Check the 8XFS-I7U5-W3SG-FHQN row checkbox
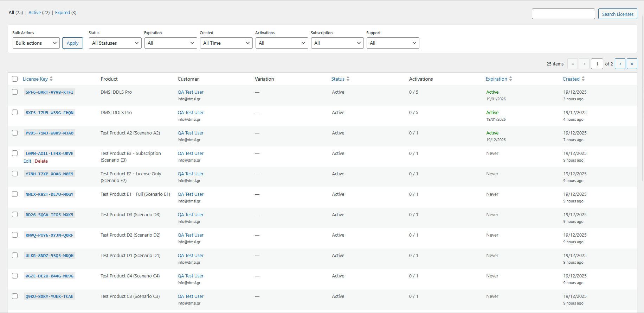Viewport: 644px width, 313px height. 15,112
